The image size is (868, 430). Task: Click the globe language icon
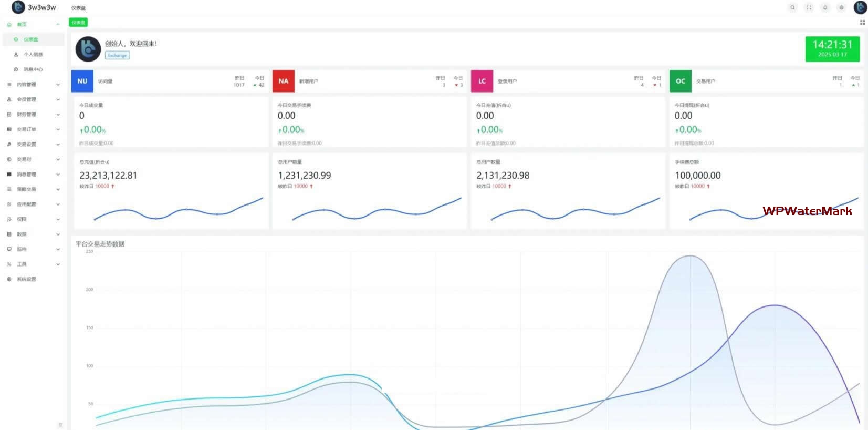(x=841, y=7)
